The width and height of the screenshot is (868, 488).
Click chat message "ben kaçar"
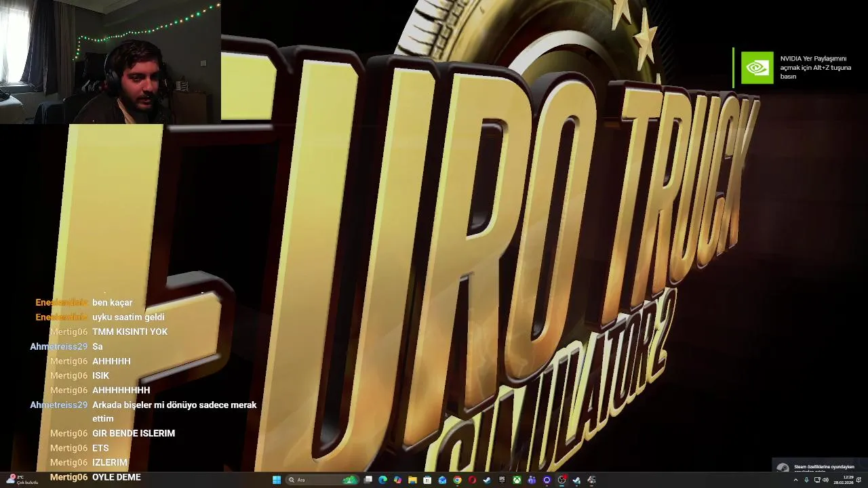coord(113,302)
